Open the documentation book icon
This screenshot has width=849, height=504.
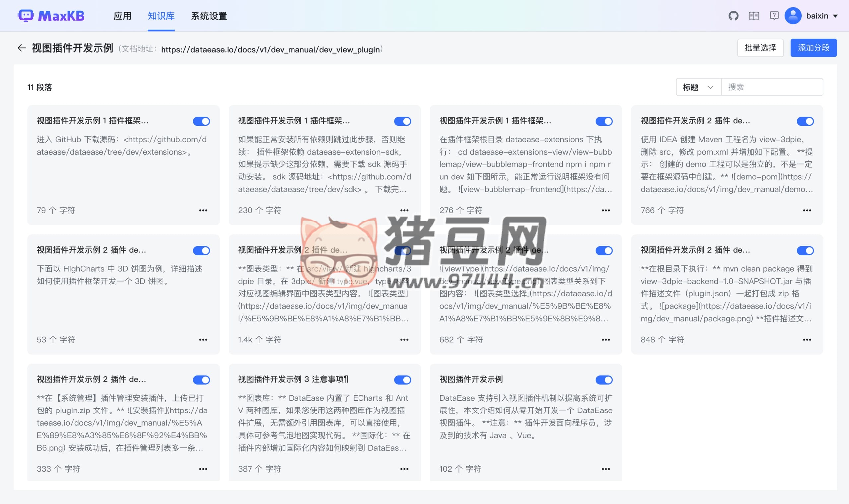[753, 16]
